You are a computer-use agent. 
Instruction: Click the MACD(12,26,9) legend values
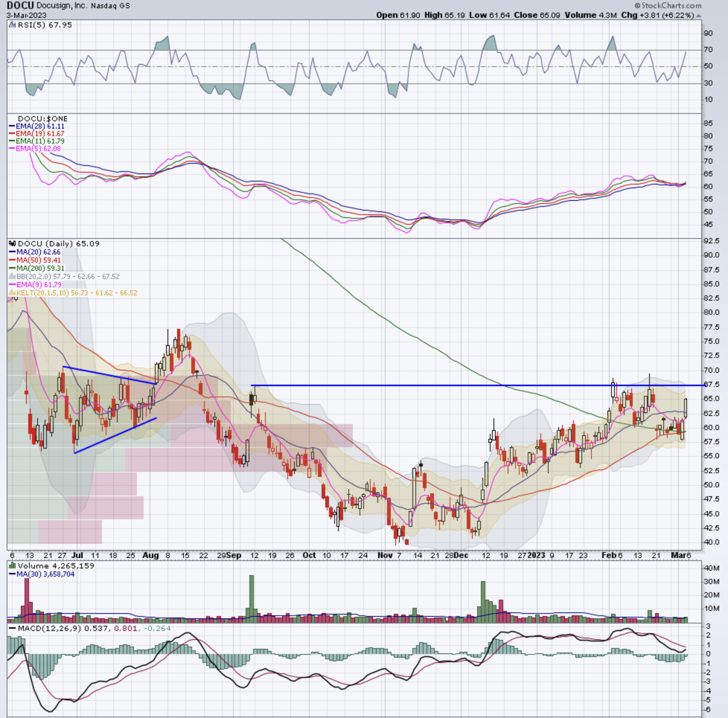point(94,629)
